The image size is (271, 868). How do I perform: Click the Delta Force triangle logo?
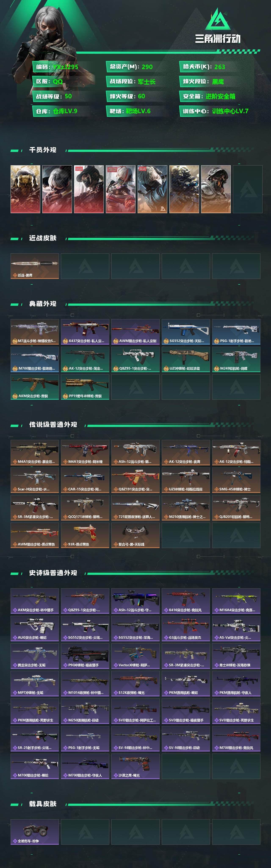pyautogui.click(x=218, y=19)
